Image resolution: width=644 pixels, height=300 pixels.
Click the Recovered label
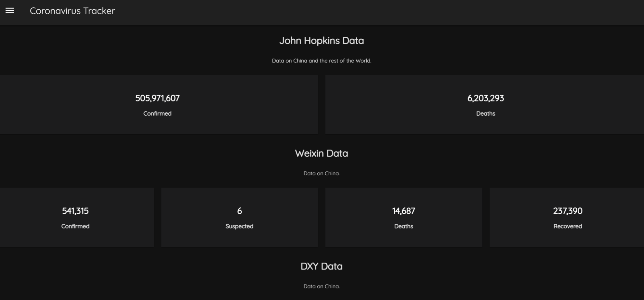[x=568, y=226]
